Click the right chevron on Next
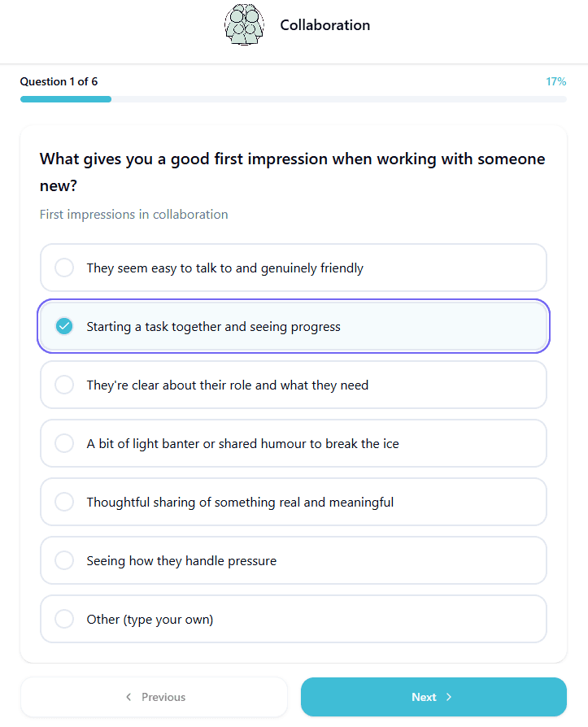The image size is (588, 727). point(449,697)
